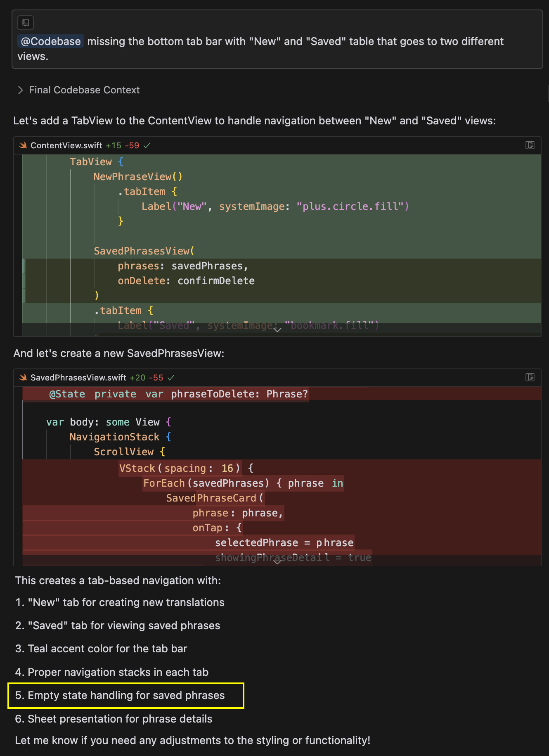Click the Swift icon beside SavedPhrasesView.swift
The width and height of the screenshot is (549, 756).
23,377
